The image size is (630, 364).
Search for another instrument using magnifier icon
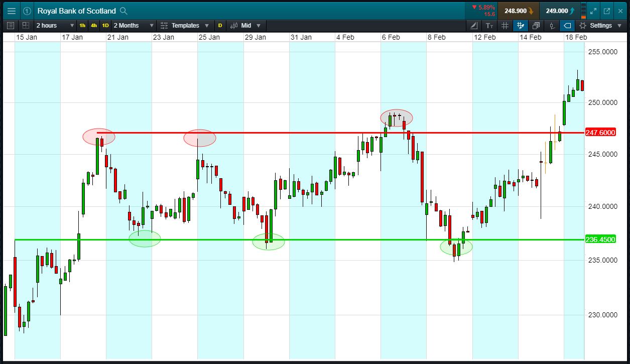click(123, 11)
